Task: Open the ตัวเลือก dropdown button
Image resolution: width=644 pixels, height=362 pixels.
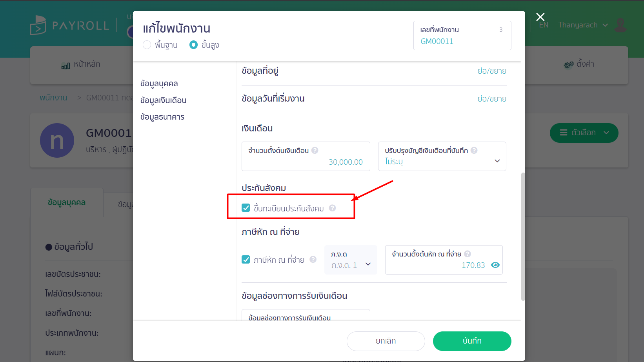Action: point(584,133)
